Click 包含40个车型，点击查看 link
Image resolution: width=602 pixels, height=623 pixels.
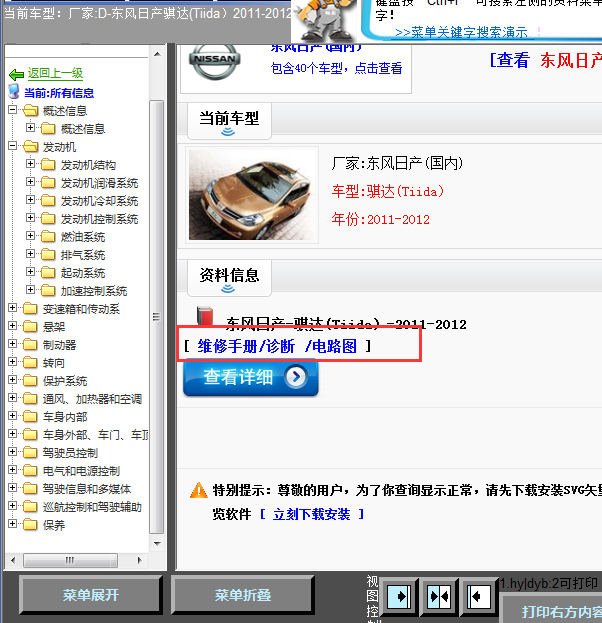click(336, 68)
